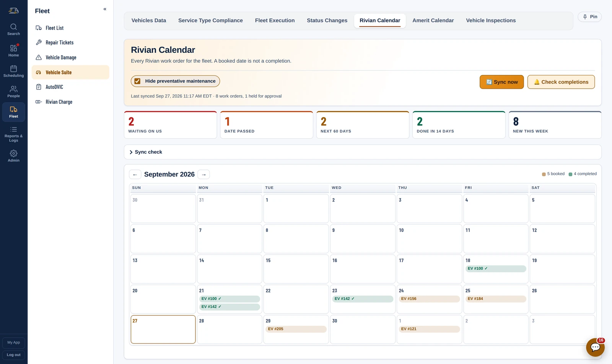Open EV #205 event on September 29
612x364 pixels.
pos(296,329)
